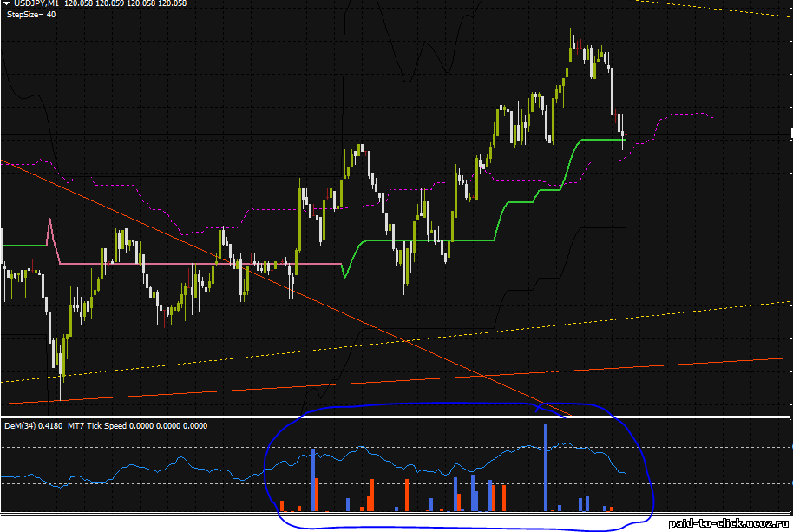
Task: Click the first orange tick speed bar
Action: (282, 505)
